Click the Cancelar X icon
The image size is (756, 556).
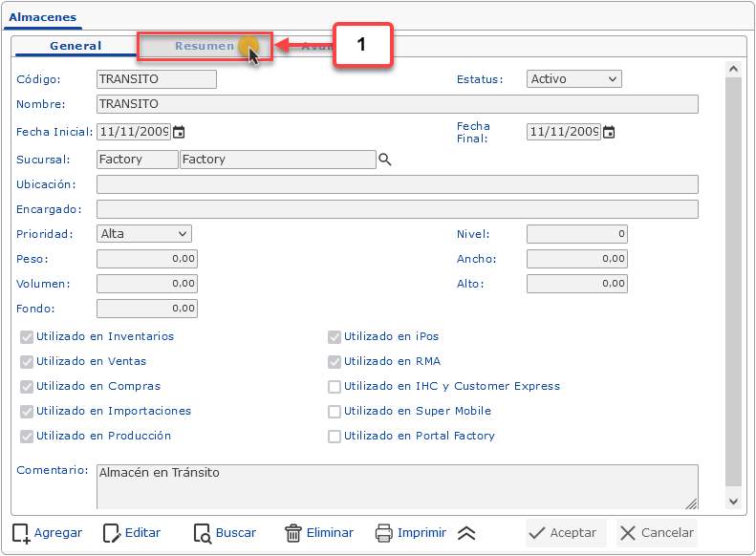point(628,533)
